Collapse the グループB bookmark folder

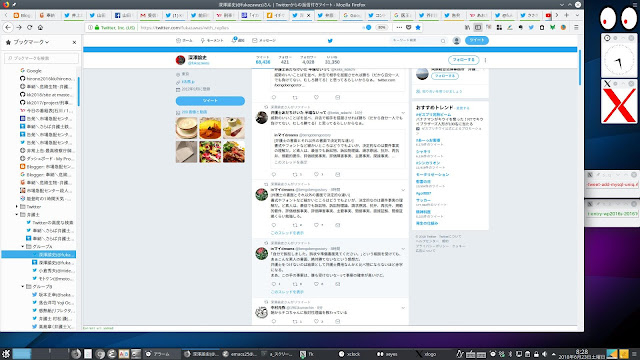(23, 287)
